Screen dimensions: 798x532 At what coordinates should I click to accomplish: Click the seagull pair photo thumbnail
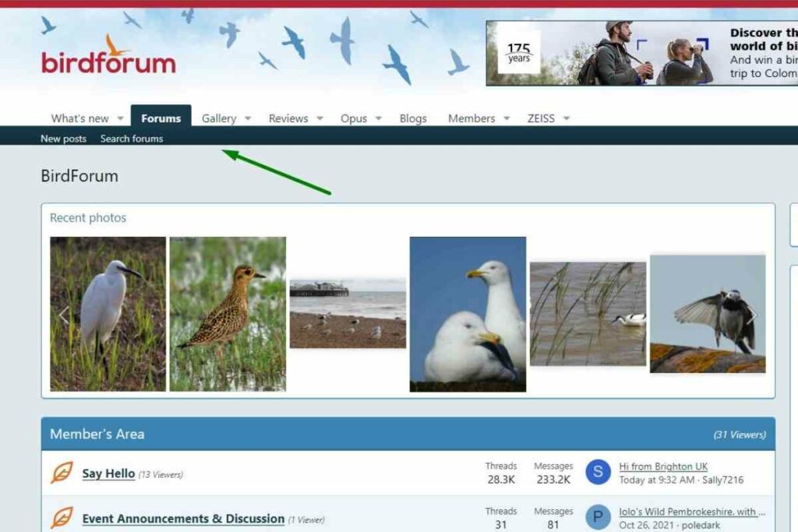[x=465, y=314]
